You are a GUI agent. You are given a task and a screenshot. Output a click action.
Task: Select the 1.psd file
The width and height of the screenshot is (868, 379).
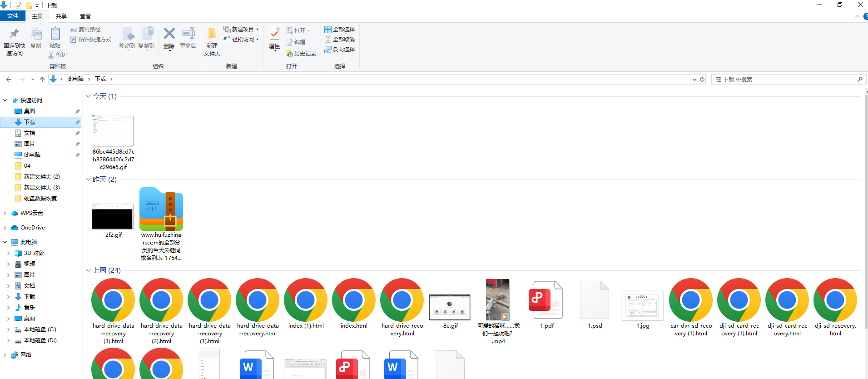[x=595, y=300]
